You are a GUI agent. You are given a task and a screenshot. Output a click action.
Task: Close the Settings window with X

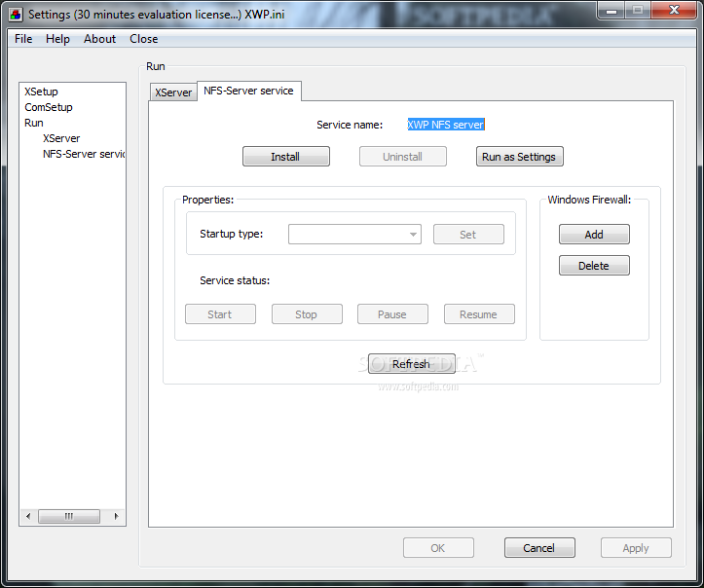point(674,11)
